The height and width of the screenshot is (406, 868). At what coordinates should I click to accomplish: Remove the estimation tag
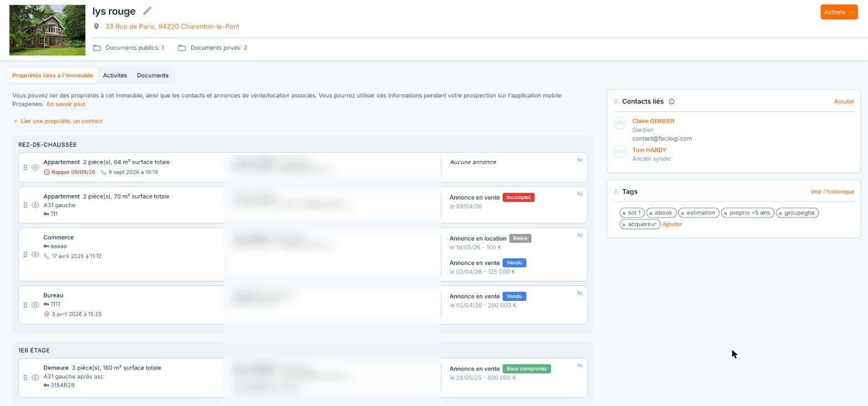pyautogui.click(x=683, y=214)
